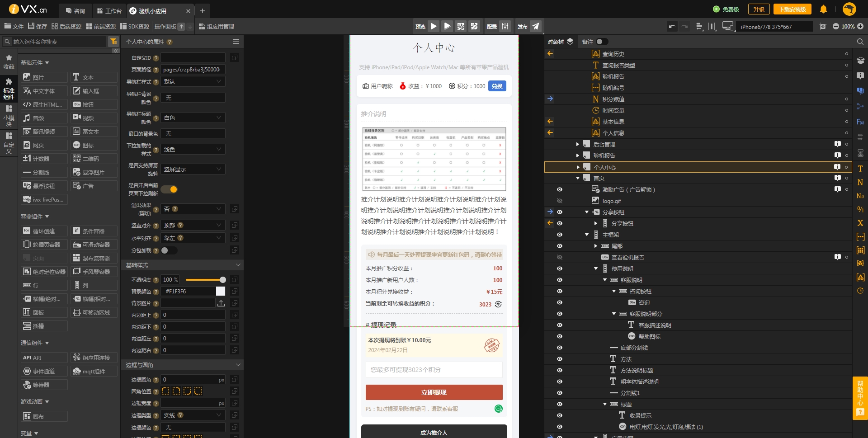Click the background color white swatch
Image resolution: width=868 pixels, height=438 pixels.
click(x=221, y=291)
